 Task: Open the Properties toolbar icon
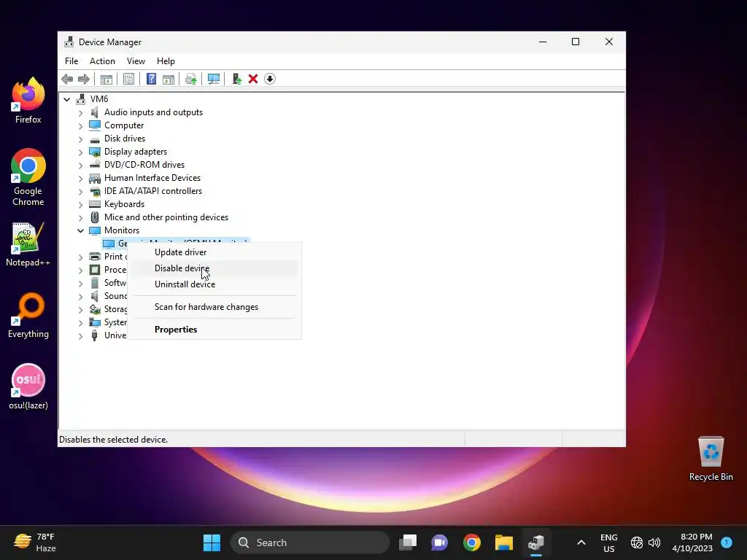click(x=128, y=79)
